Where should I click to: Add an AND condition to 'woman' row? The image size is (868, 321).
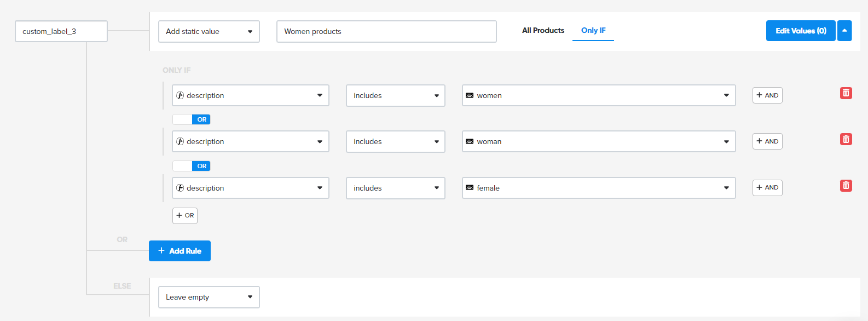tap(767, 141)
